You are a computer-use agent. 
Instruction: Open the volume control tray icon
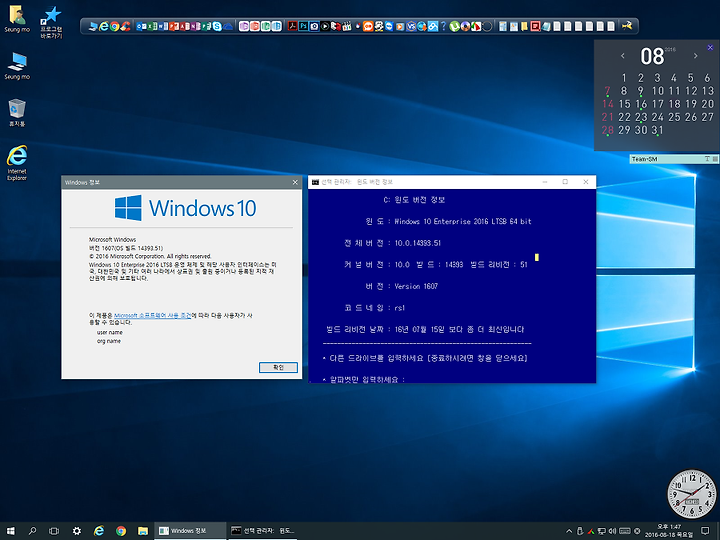(x=613, y=531)
